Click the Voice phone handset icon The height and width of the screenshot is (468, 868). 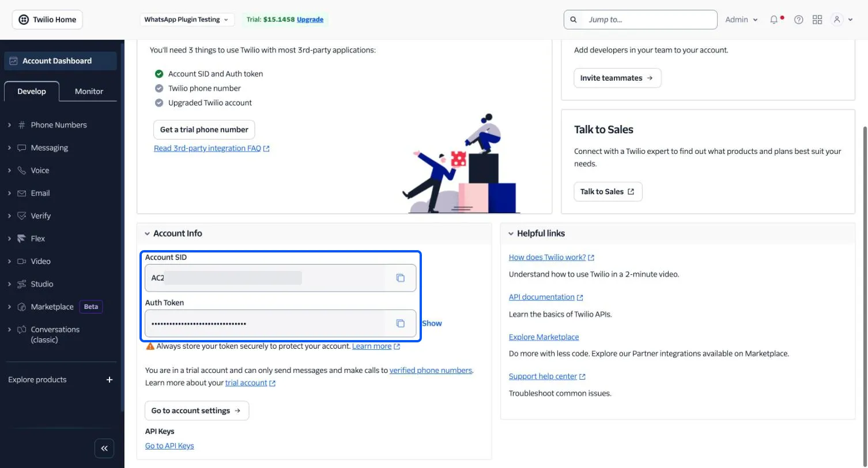22,171
